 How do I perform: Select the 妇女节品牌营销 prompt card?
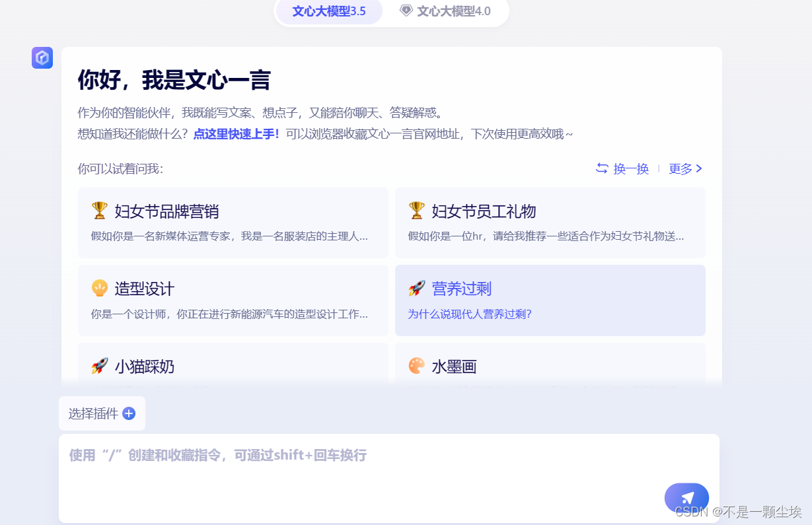click(233, 223)
